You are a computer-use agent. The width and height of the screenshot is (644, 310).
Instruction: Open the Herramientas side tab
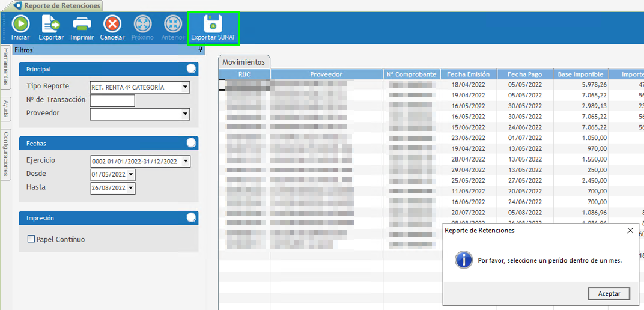pos(6,67)
